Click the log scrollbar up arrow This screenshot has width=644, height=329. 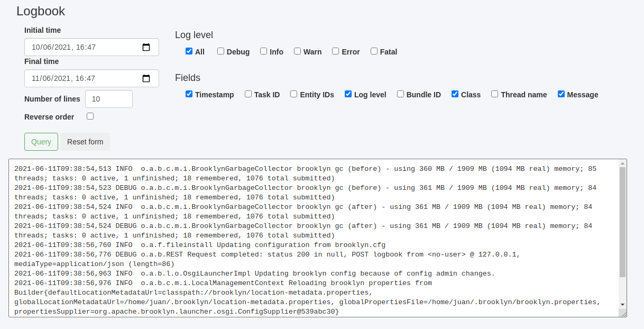[x=622, y=163]
